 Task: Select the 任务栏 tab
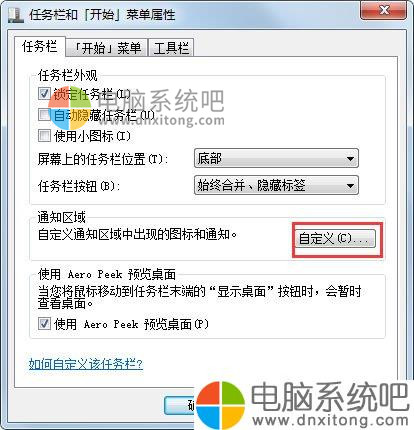click(39, 46)
